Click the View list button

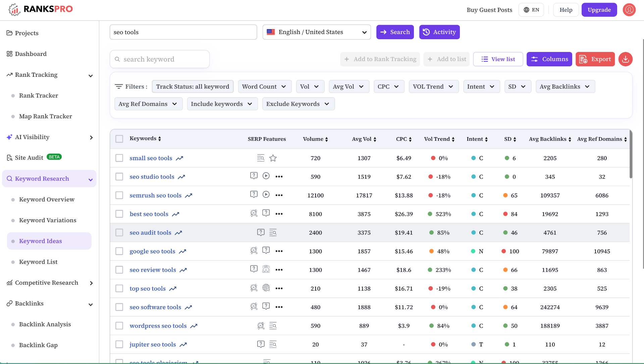[498, 59]
